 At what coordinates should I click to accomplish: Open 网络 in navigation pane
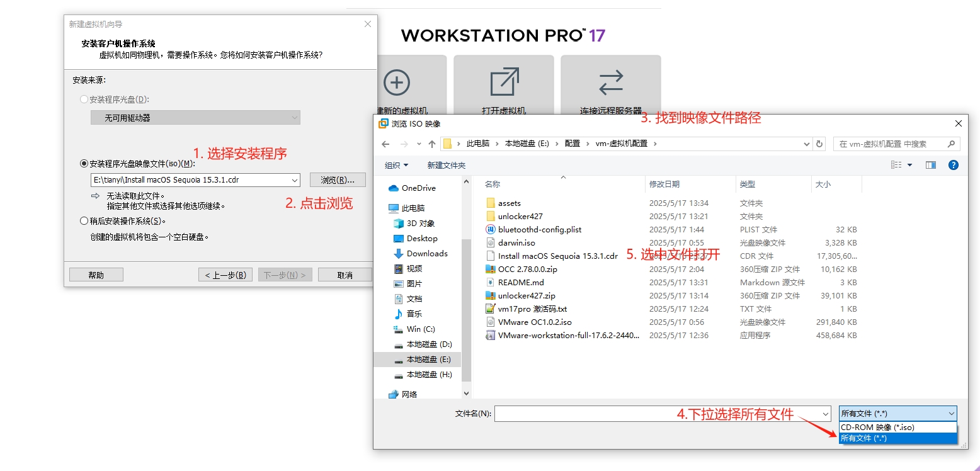[x=402, y=394]
